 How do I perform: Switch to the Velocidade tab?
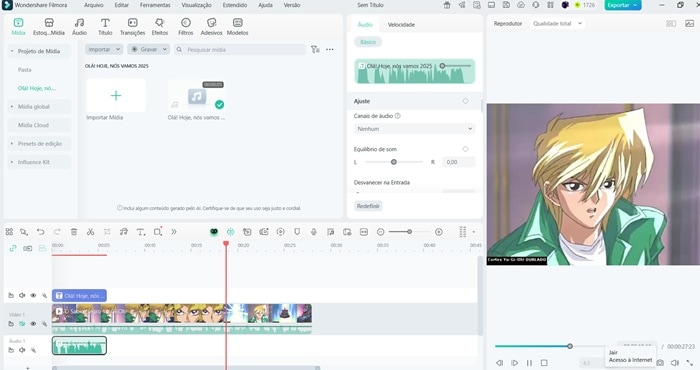tap(401, 25)
